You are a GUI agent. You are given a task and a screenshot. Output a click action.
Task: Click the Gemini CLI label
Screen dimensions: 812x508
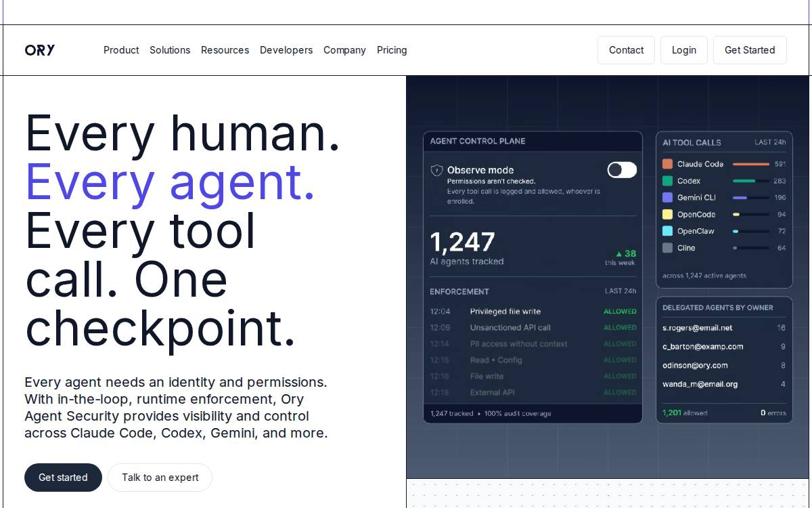(696, 198)
